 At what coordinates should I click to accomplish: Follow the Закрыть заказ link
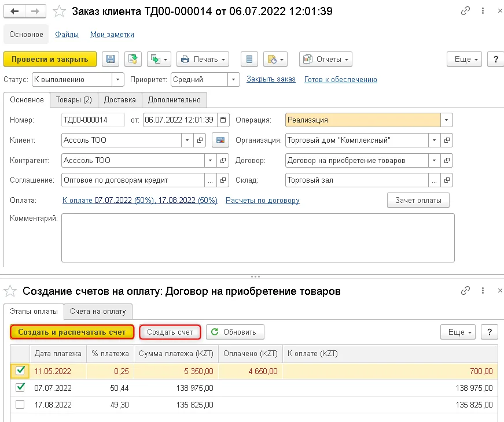[x=271, y=79]
